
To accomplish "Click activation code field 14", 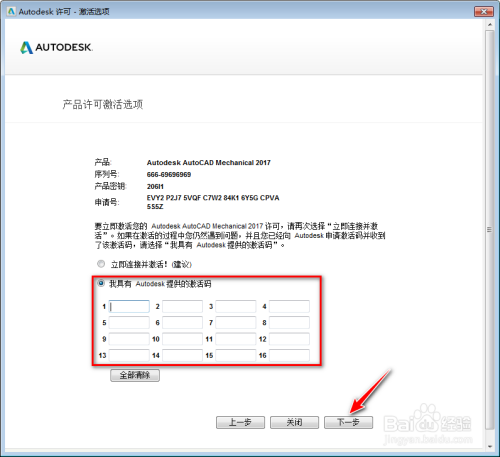I will [182, 355].
